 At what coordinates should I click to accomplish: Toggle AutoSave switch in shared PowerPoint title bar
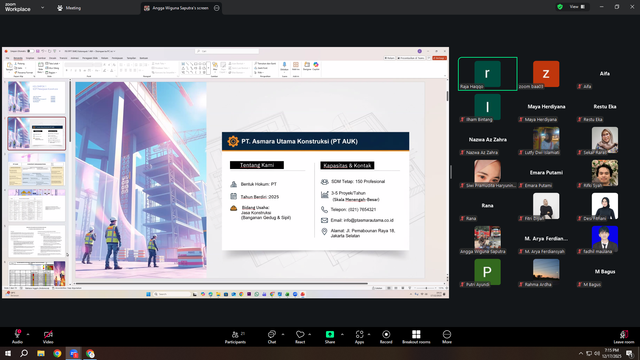[30, 51]
